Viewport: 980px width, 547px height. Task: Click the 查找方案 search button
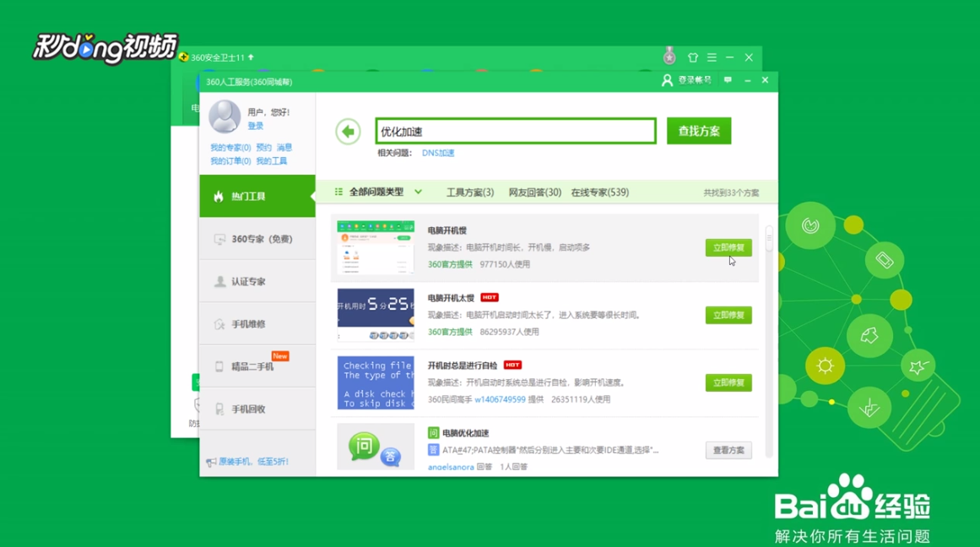tap(699, 132)
